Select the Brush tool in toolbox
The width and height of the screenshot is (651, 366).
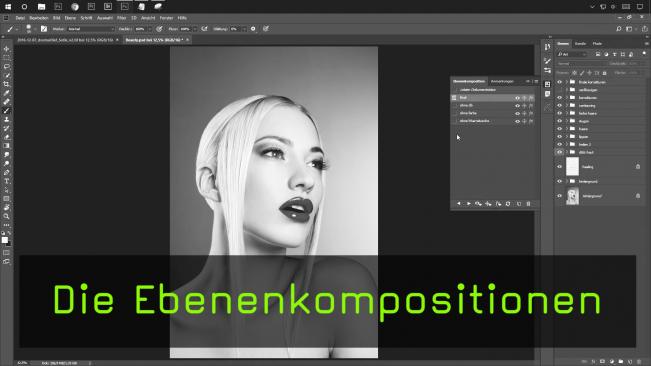(x=6, y=110)
